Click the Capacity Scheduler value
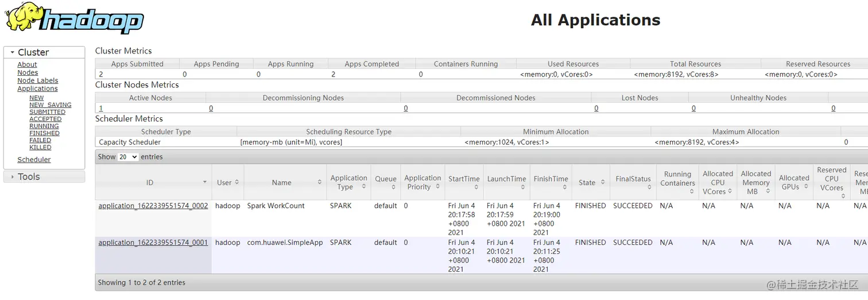The image size is (868, 300). (x=130, y=142)
